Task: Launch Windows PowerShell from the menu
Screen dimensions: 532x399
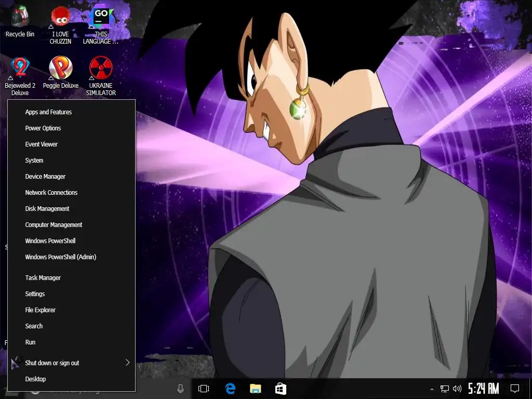Action: point(72,241)
